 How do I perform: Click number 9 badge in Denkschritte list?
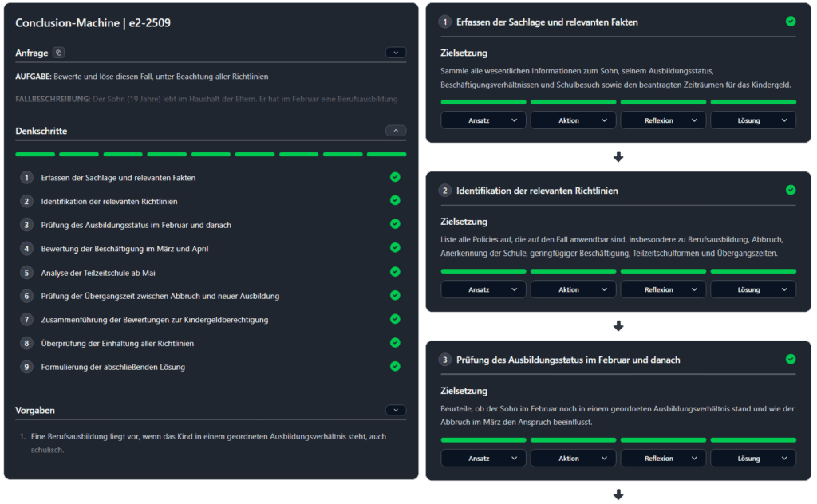[x=26, y=367]
